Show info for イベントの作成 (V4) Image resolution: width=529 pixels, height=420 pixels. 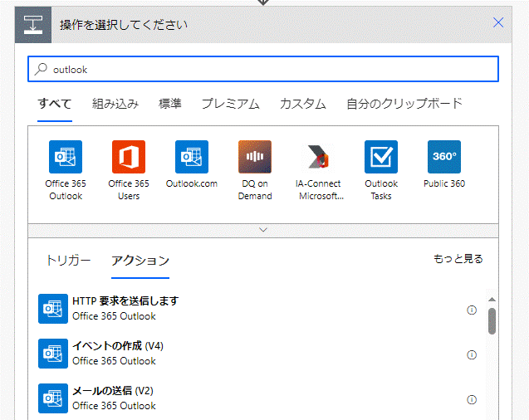pos(472,354)
